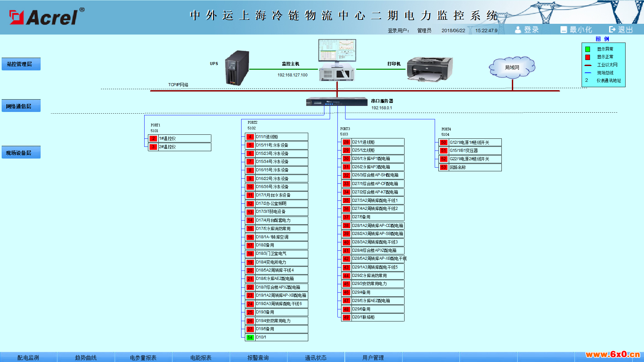Click the 站控管理层 button

tap(21, 64)
